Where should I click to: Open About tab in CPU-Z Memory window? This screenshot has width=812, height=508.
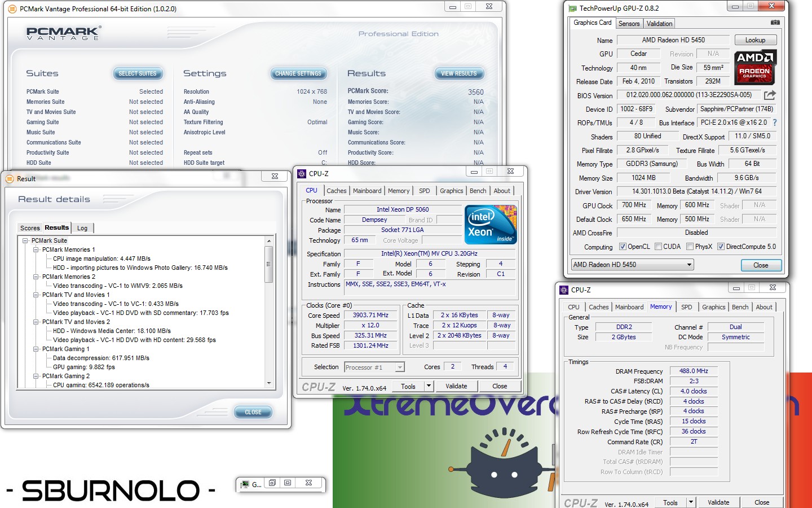click(764, 307)
